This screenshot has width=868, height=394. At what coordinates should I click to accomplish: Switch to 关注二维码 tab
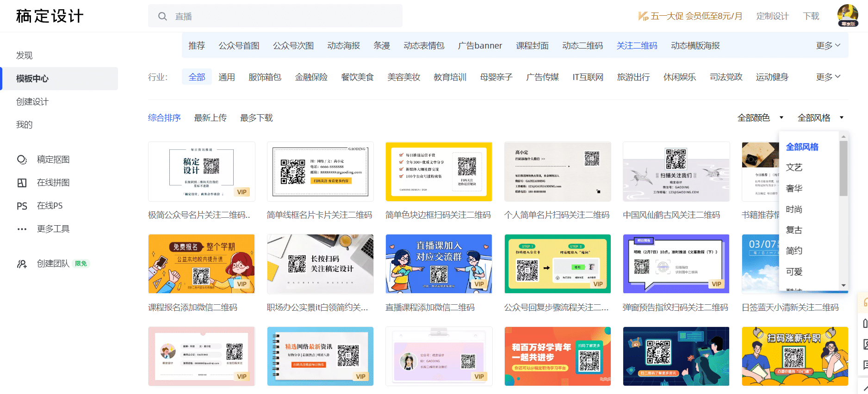click(x=637, y=45)
